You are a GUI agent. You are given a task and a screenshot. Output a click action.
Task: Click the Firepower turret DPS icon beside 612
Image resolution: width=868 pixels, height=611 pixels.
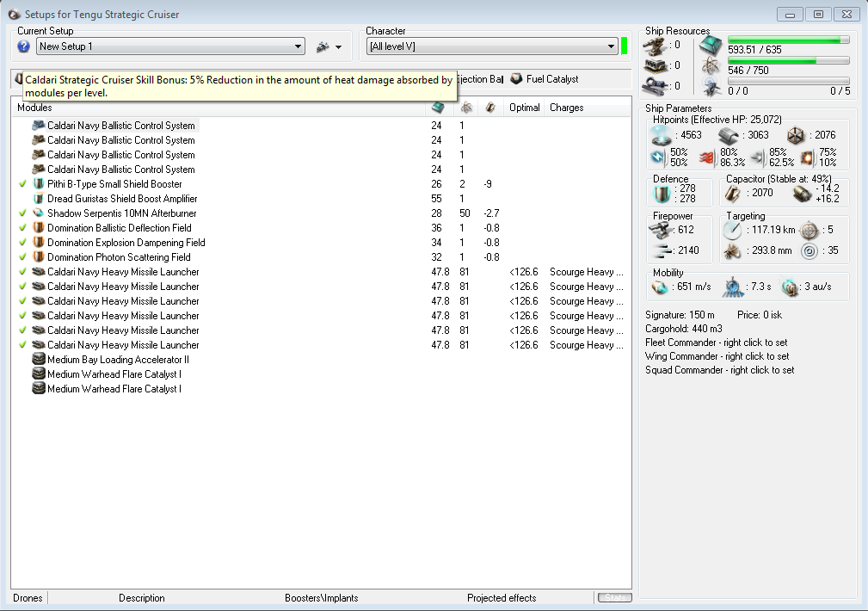tap(660, 230)
